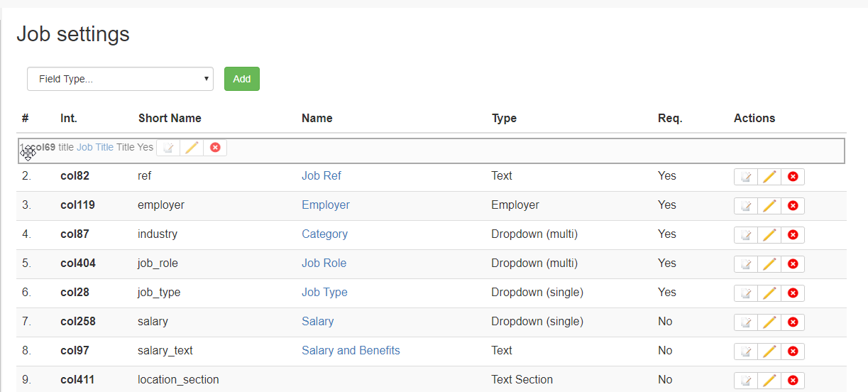Click the Int. column header
Viewport: 868px width, 392px height.
click(x=69, y=118)
